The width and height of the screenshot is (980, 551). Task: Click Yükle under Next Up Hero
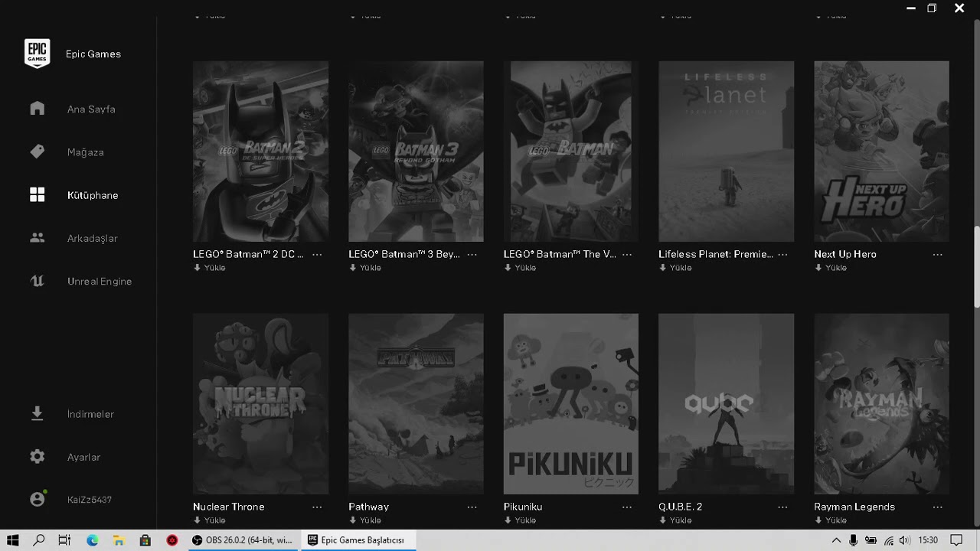click(831, 268)
